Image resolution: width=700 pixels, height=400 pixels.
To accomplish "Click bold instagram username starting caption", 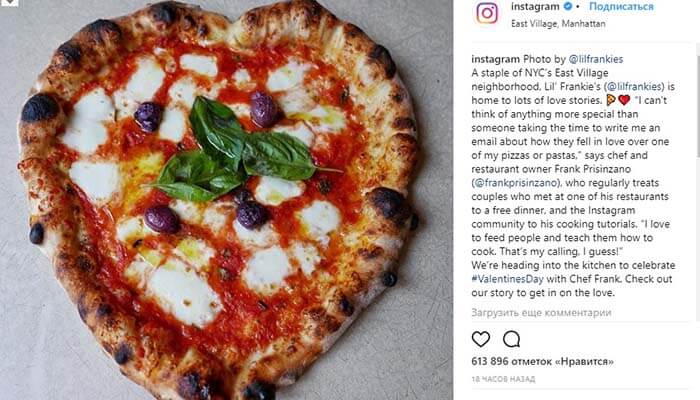I will [496, 59].
